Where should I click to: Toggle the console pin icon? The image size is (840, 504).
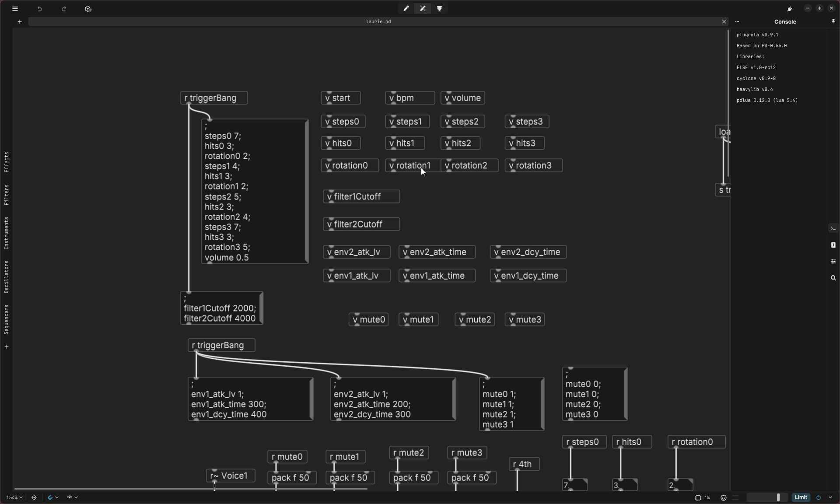coord(833,21)
